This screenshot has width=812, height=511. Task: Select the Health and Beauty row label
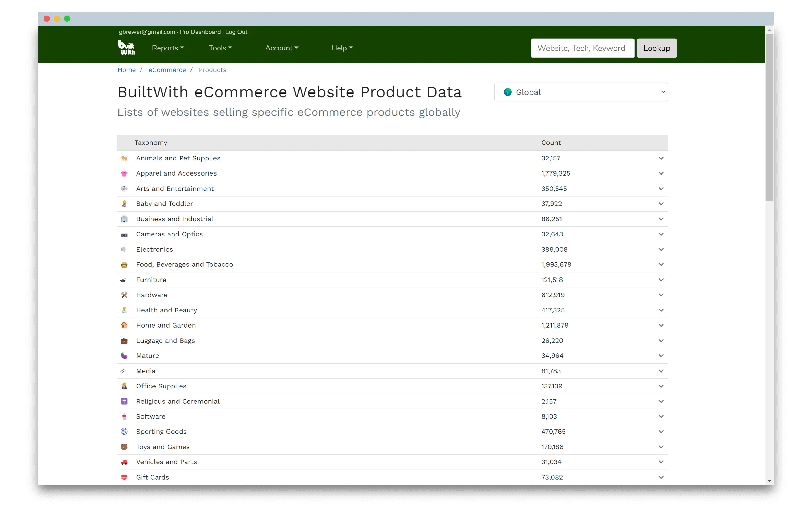point(166,310)
